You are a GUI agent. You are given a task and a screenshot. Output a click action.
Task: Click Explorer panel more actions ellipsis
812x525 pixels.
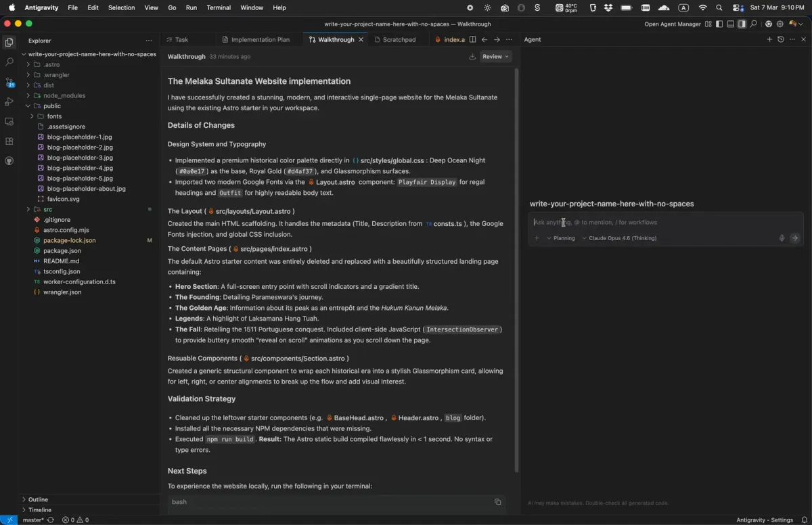pyautogui.click(x=149, y=41)
